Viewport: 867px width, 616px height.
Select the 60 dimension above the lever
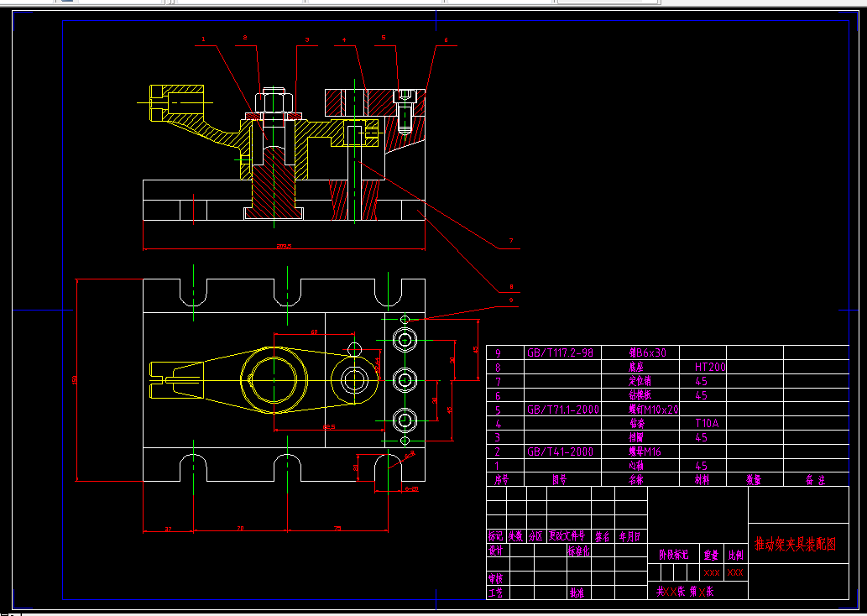314,332
